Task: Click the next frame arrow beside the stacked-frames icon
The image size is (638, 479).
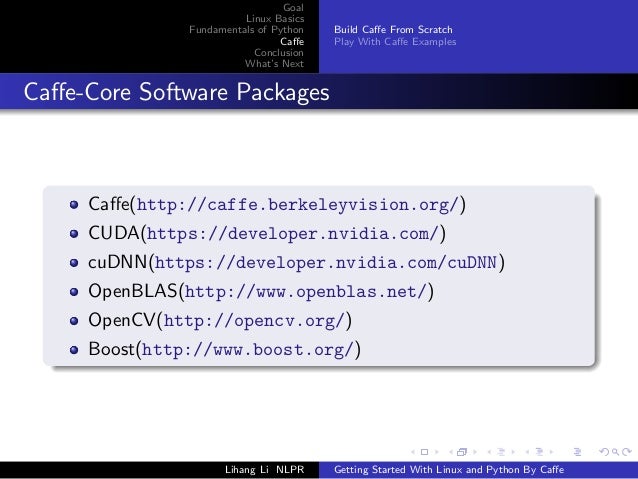Action: coord(474,452)
